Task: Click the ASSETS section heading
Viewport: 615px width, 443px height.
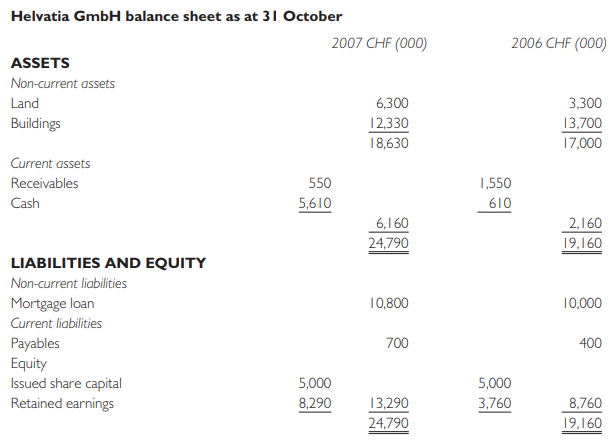Action: [x=40, y=63]
